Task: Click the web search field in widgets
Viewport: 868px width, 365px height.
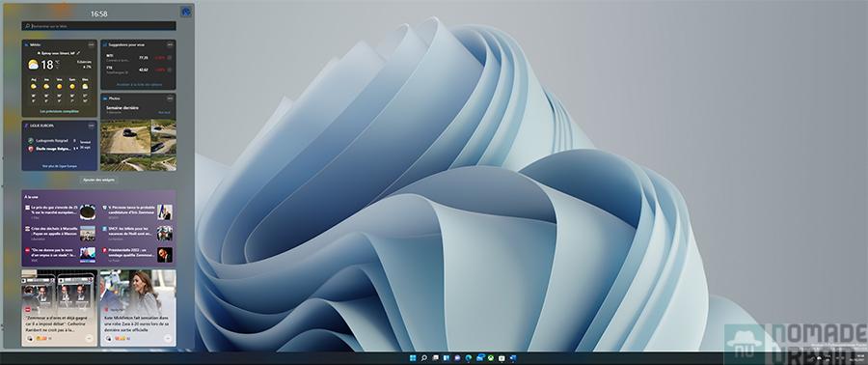Action: (x=99, y=26)
